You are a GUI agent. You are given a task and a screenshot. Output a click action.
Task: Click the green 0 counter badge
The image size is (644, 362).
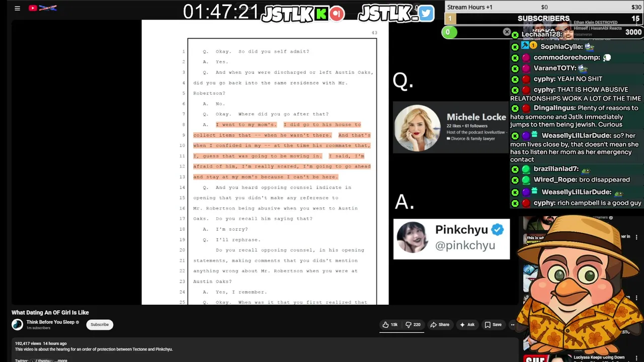(448, 32)
